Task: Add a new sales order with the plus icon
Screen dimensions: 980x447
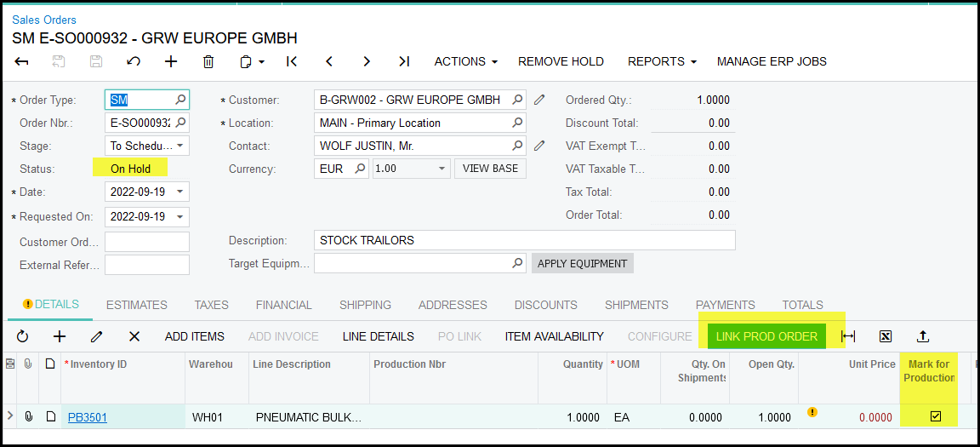Action: point(171,61)
